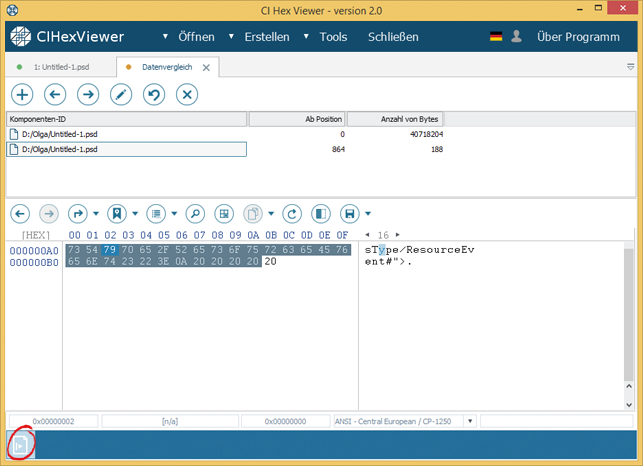Click the [n/a] status field
The width and height of the screenshot is (643, 466).
(x=170, y=421)
